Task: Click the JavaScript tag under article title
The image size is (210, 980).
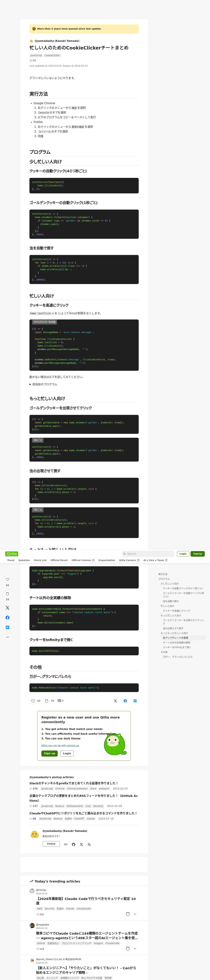Action: (36, 56)
